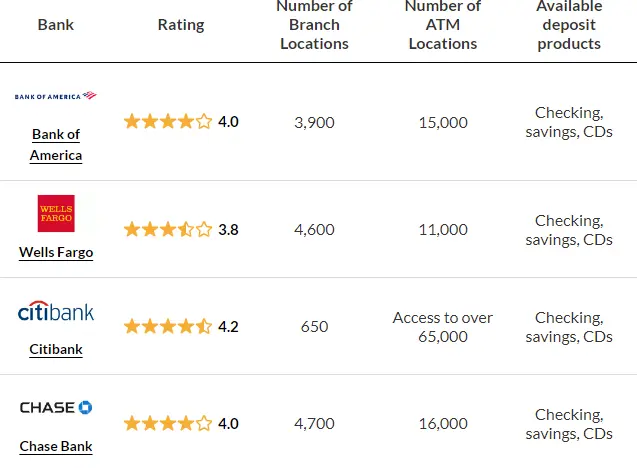Open the Citibank text link
The height and width of the screenshot is (469, 637).
pyautogui.click(x=56, y=349)
